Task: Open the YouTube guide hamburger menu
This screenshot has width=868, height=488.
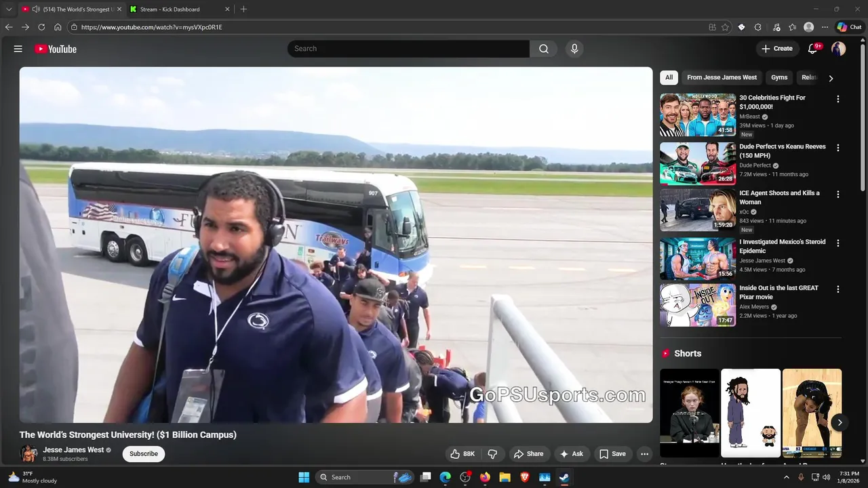Action: click(x=18, y=49)
